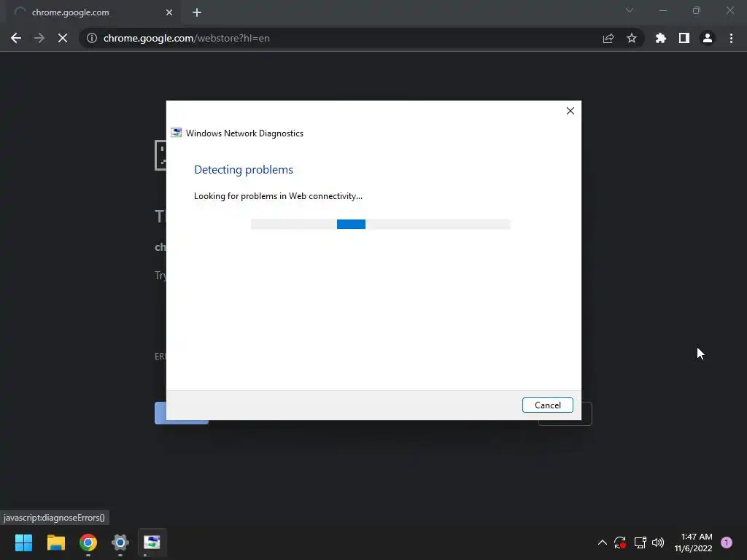Image resolution: width=747 pixels, height=560 pixels.
Task: Open the tab search dropdown arrow
Action: (x=630, y=10)
